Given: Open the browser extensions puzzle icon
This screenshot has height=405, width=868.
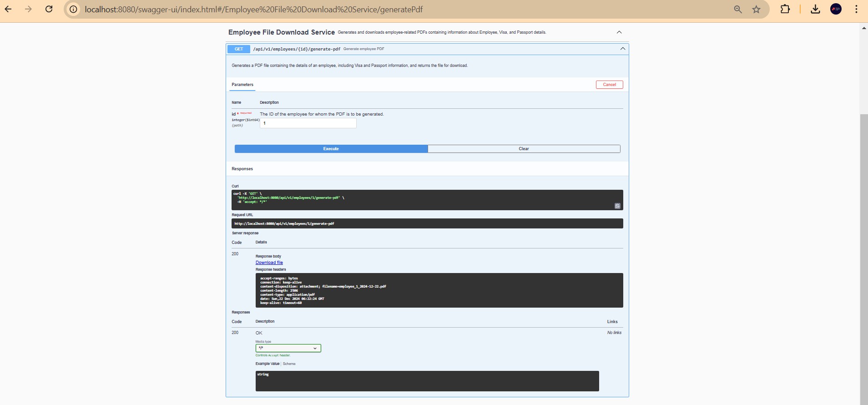Looking at the screenshot, I should click(x=785, y=9).
